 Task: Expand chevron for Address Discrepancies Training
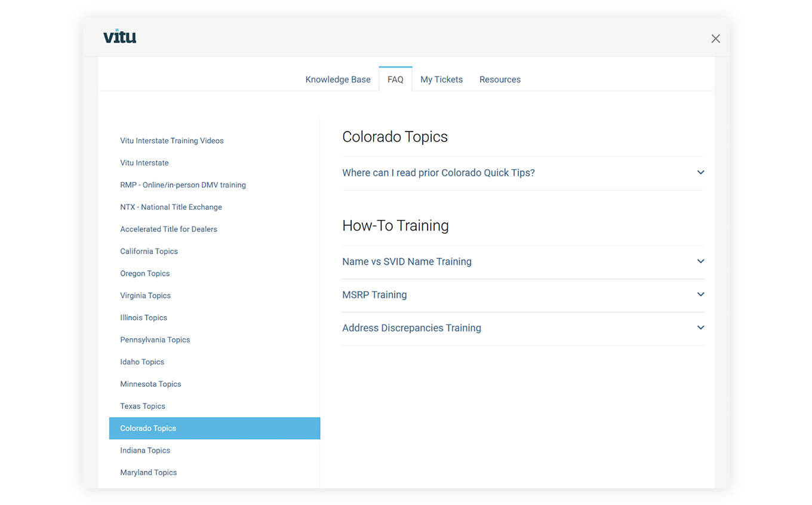coord(700,328)
